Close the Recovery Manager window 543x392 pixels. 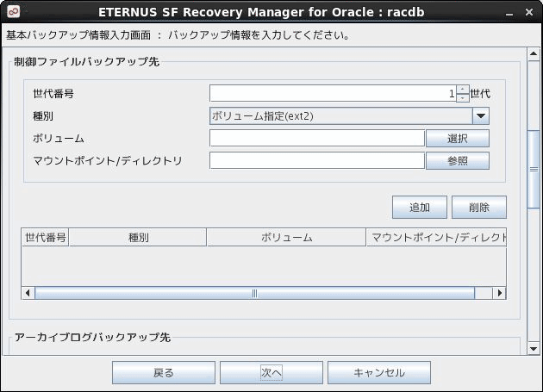coord(529,12)
